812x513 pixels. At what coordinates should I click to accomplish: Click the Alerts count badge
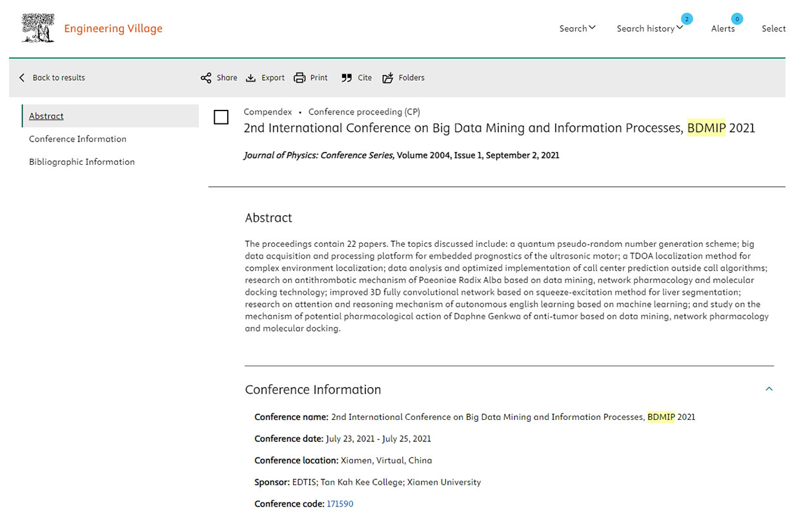point(736,19)
